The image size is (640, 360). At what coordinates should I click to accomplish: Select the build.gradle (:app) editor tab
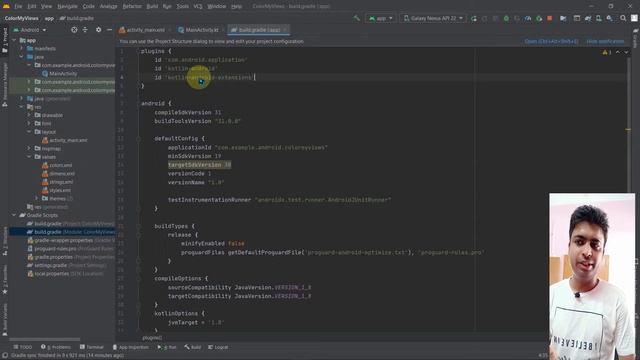pos(258,30)
